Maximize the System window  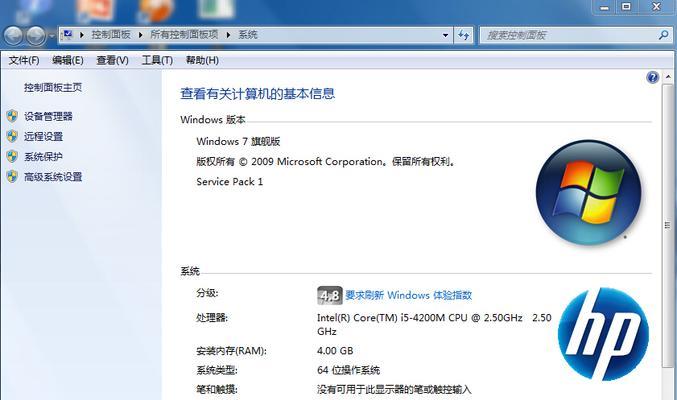pyautogui.click(x=626, y=7)
